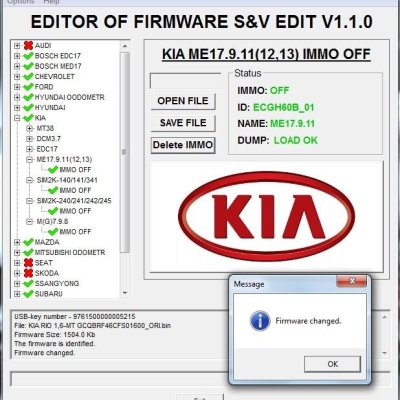
Task: Click the red cross icon beside AUDI
Action: [x=28, y=45]
